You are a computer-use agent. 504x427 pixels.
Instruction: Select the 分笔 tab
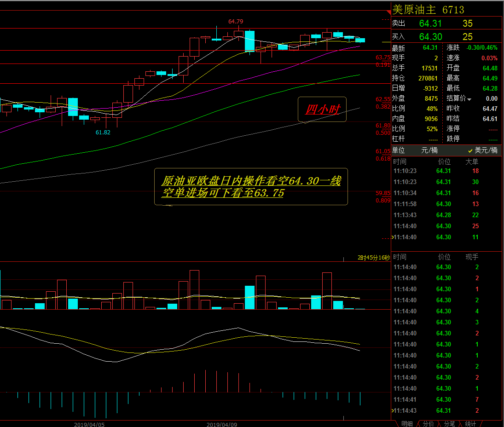(x=449, y=423)
